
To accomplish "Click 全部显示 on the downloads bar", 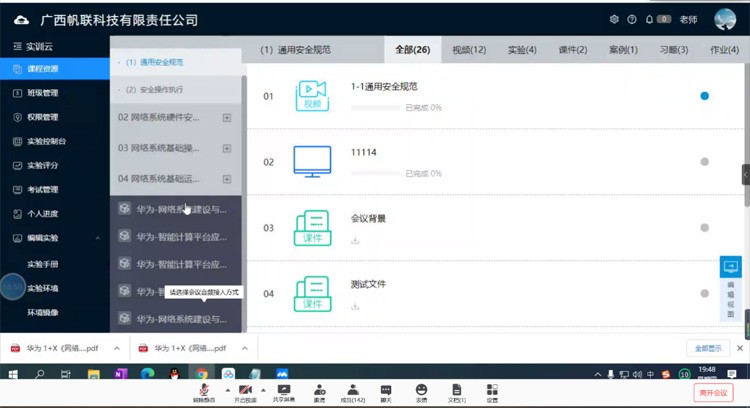I will point(707,348).
